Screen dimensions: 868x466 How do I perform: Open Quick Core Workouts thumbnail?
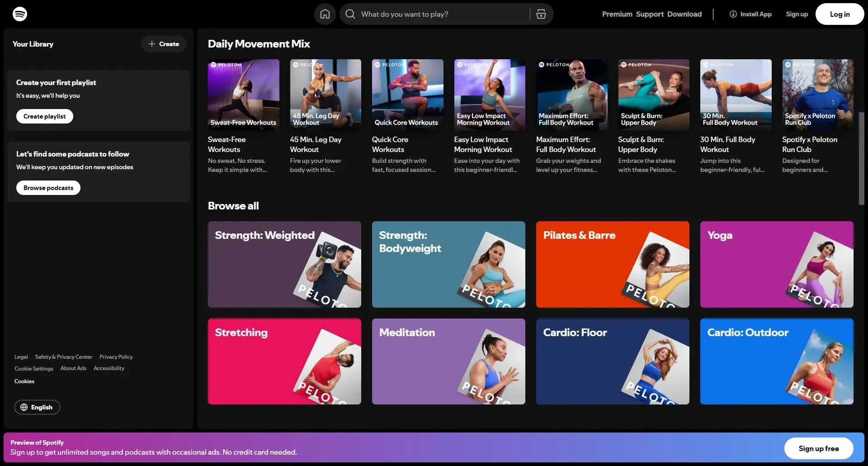tap(408, 95)
